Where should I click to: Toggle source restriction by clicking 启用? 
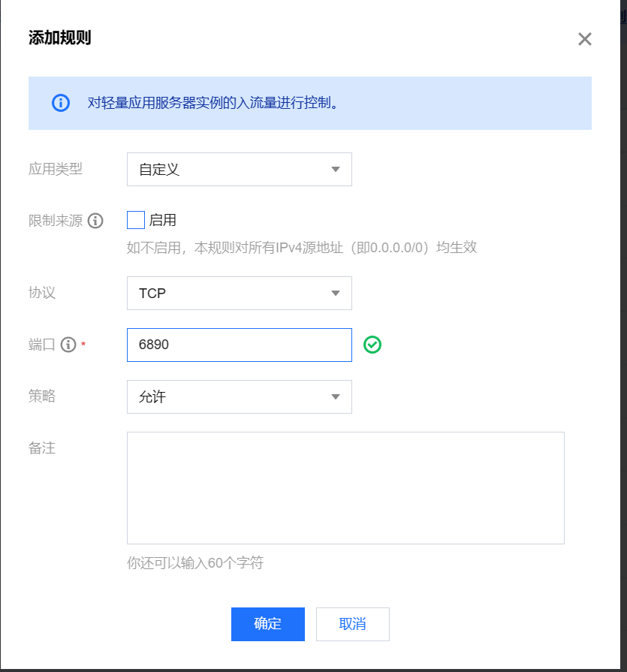coord(155,220)
